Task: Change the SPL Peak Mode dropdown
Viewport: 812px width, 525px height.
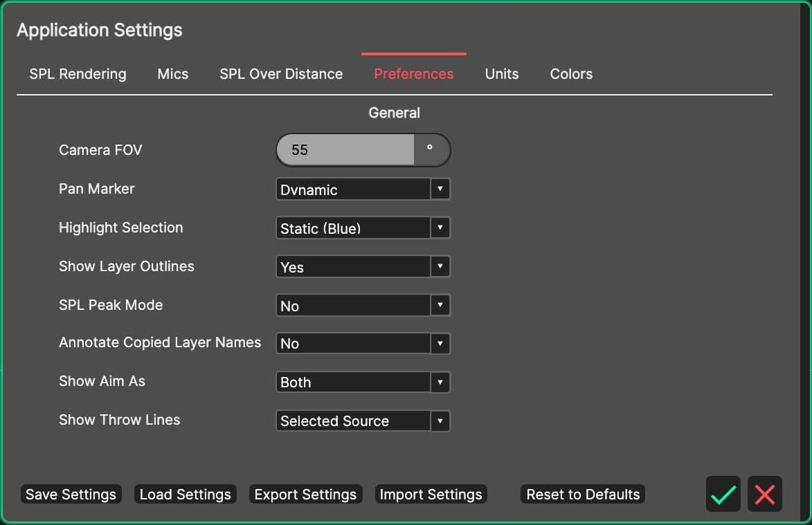Action: (x=363, y=305)
